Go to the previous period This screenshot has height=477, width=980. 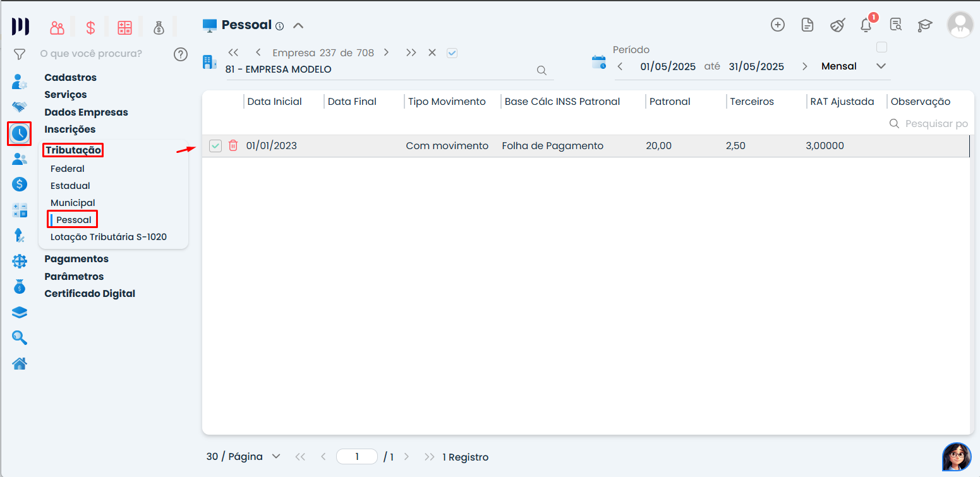pos(620,66)
